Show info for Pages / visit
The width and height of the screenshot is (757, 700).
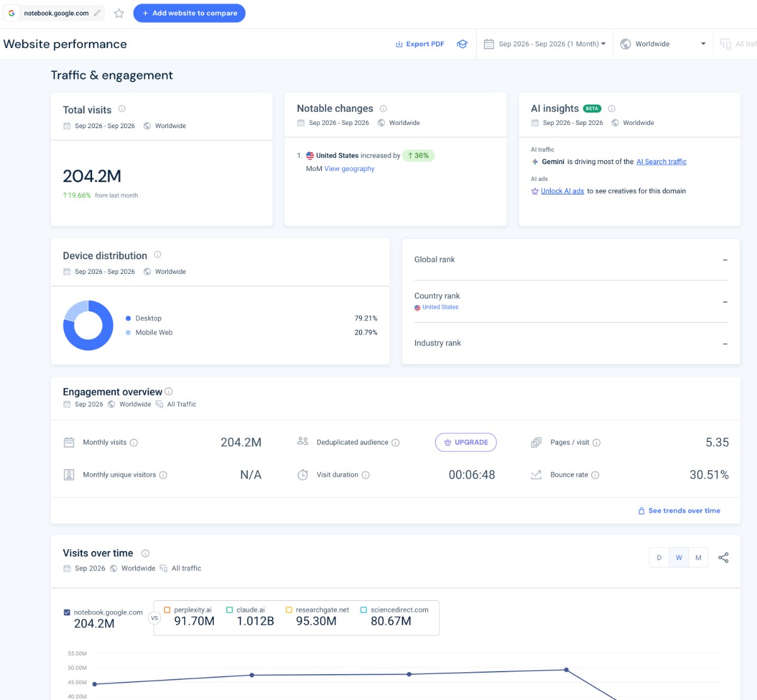pos(597,442)
